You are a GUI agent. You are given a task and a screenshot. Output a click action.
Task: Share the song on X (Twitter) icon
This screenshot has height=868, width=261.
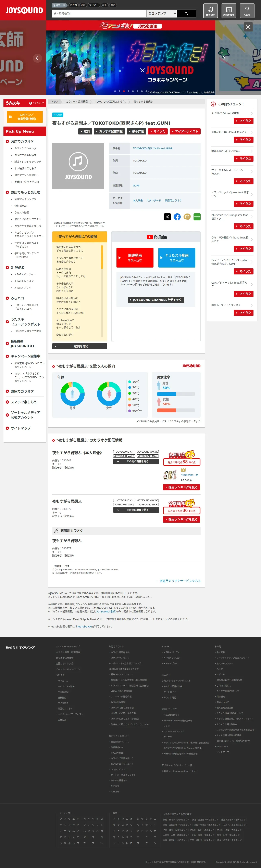click(x=167, y=217)
